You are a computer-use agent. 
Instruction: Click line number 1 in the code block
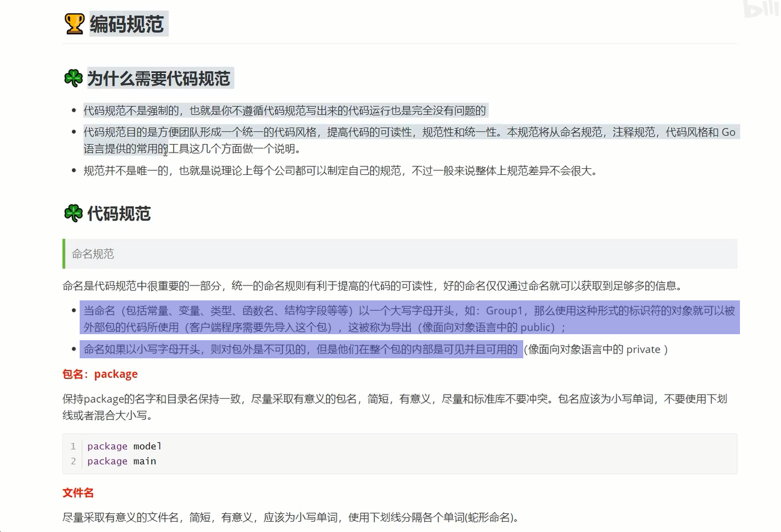point(73,446)
